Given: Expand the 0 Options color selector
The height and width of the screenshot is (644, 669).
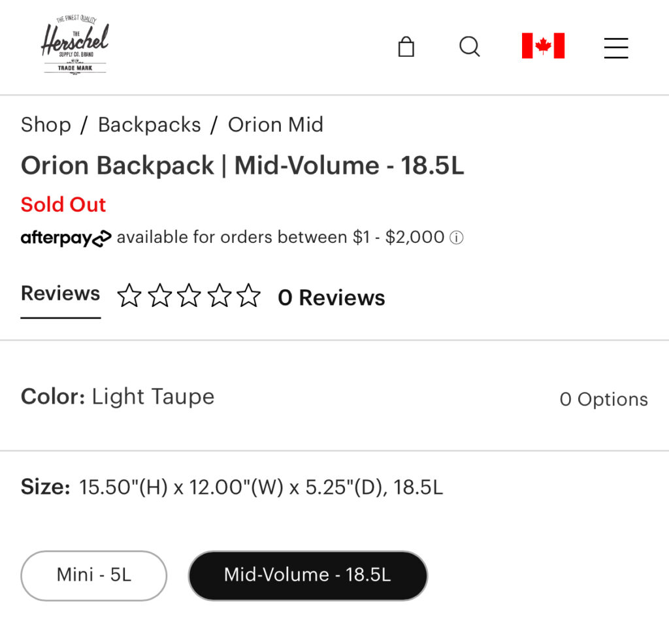Looking at the screenshot, I should 604,399.
